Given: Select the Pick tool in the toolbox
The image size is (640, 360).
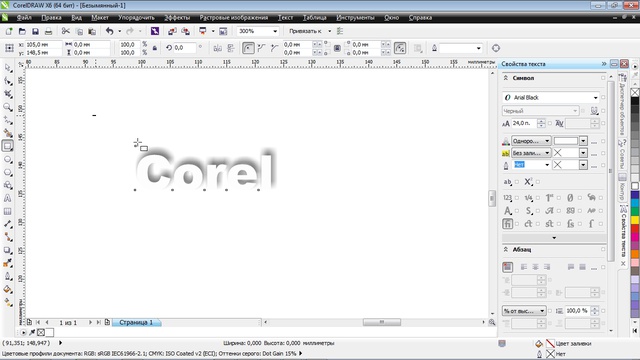Looking at the screenshot, I should coord(8,68).
